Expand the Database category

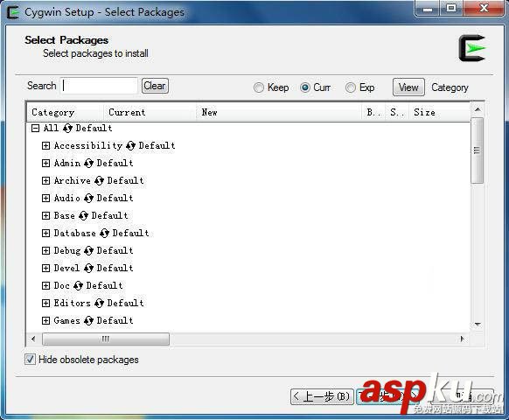[x=45, y=234]
